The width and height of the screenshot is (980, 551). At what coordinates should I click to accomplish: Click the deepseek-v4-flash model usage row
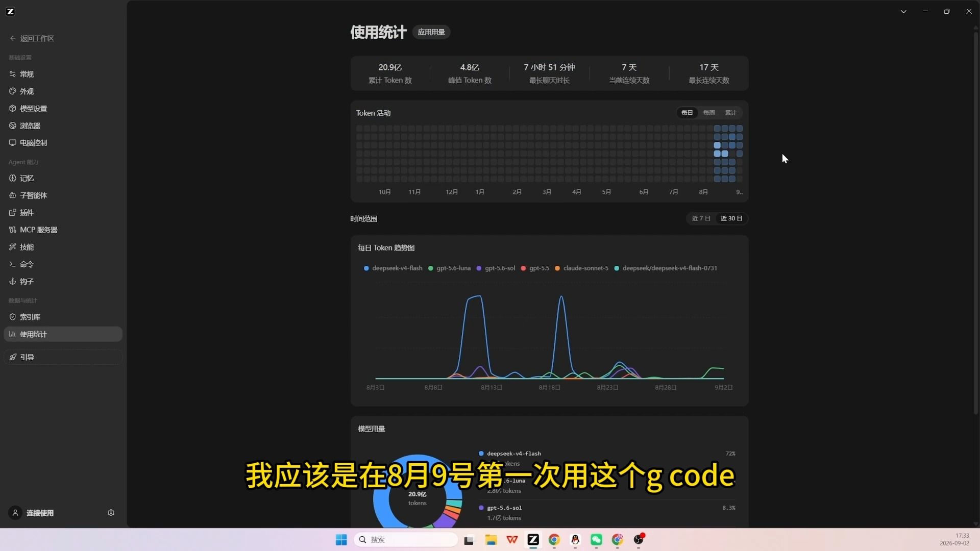coord(607,458)
